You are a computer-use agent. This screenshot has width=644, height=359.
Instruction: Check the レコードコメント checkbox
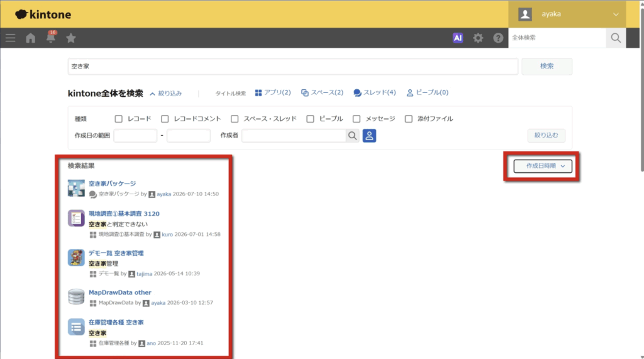point(165,119)
